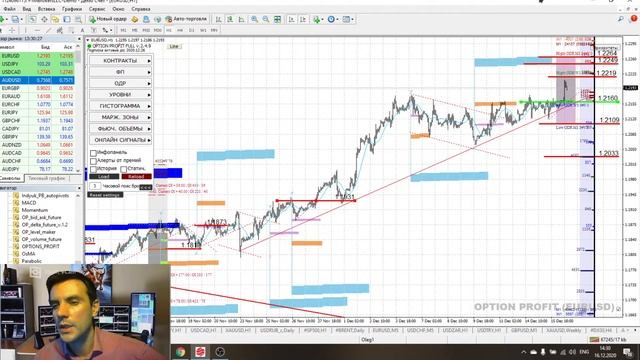Toggle the Статич. checkbox
This screenshot has width=640, height=360.
click(x=124, y=169)
